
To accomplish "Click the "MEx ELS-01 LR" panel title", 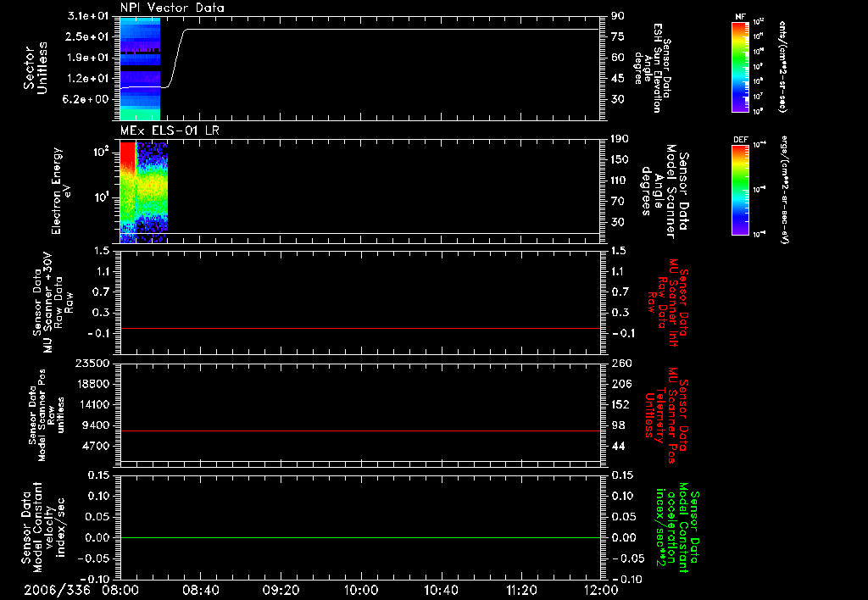I will point(170,131).
